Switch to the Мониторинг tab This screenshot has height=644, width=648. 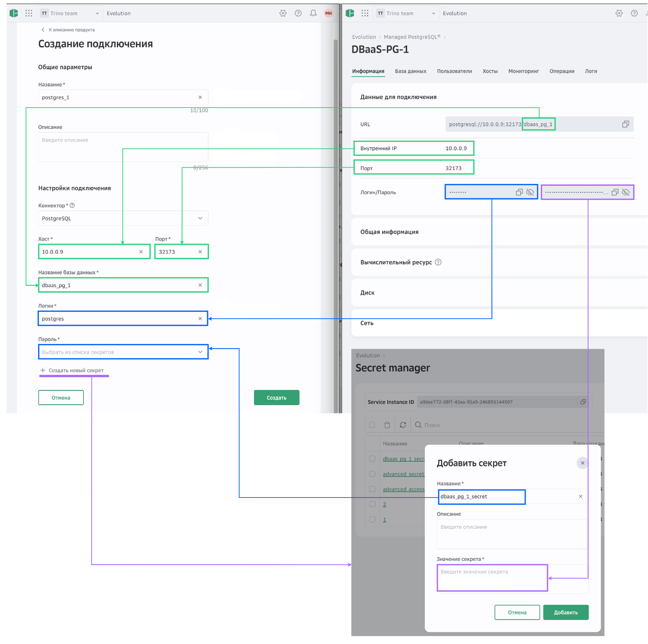523,71
